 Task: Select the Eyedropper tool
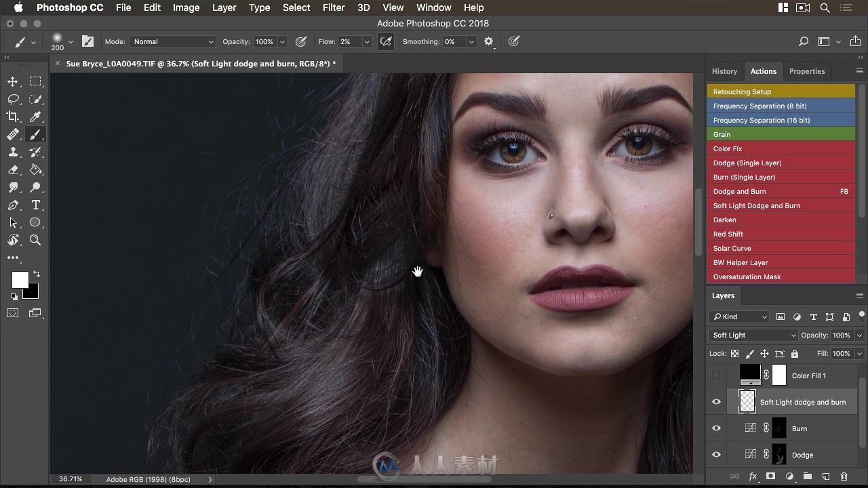click(x=35, y=117)
